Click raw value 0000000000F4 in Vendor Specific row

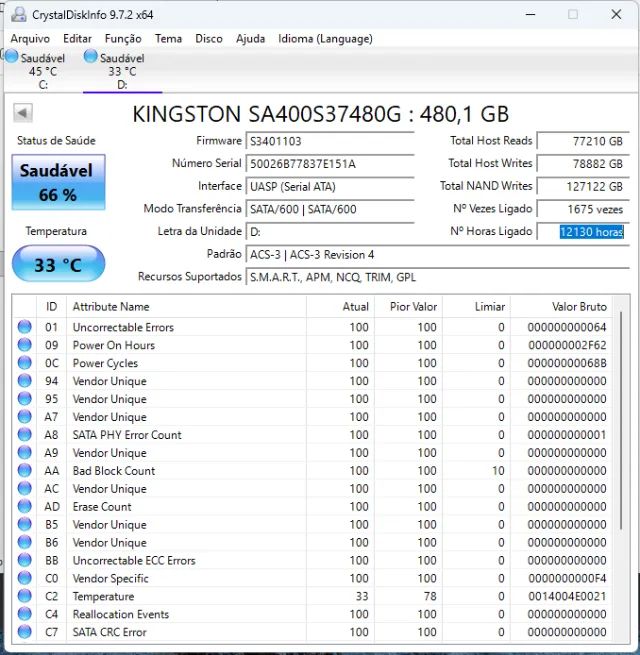(567, 578)
